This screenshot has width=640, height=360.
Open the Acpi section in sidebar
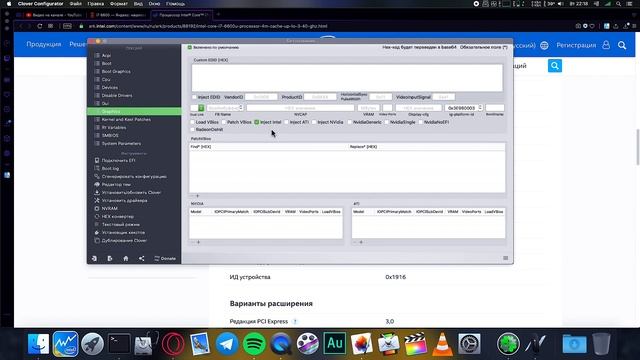pos(106,56)
